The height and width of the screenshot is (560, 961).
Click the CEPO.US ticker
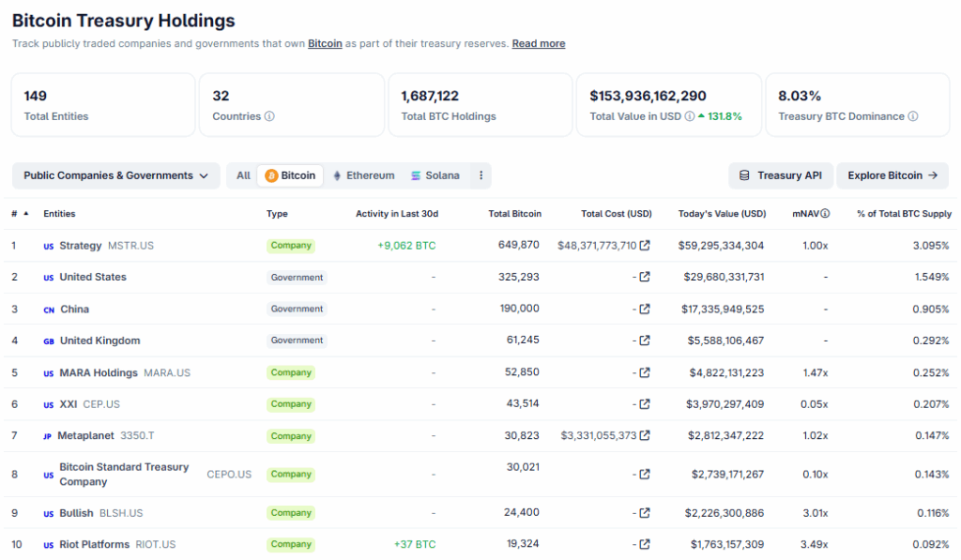pos(229,475)
